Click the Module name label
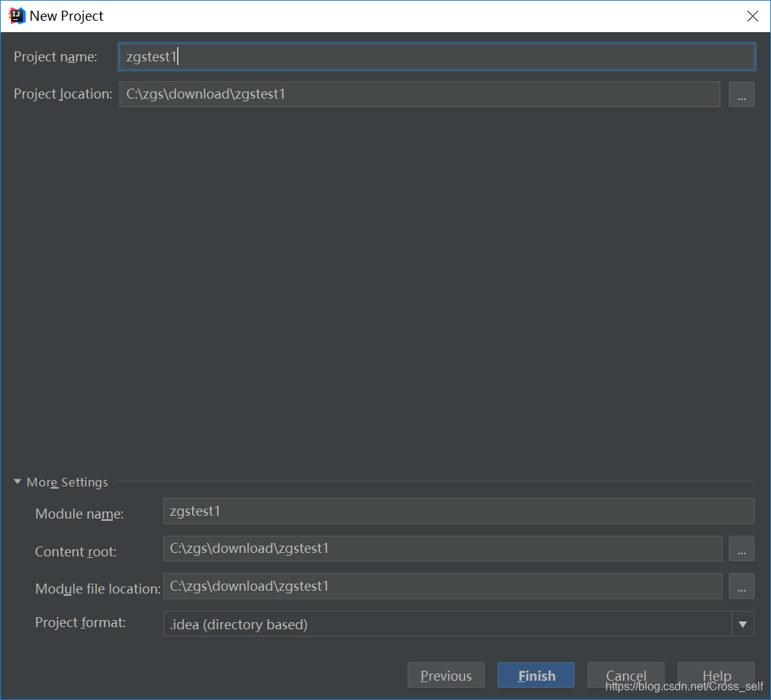This screenshot has width=771, height=700. (x=80, y=514)
